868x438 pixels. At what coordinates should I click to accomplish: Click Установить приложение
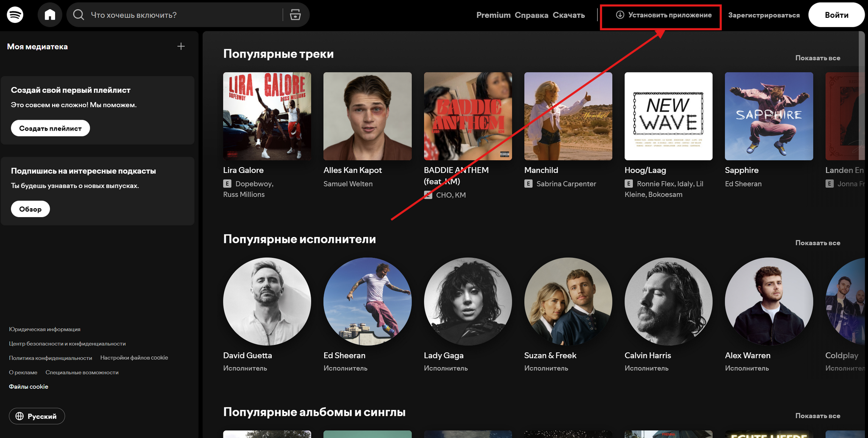(x=664, y=15)
